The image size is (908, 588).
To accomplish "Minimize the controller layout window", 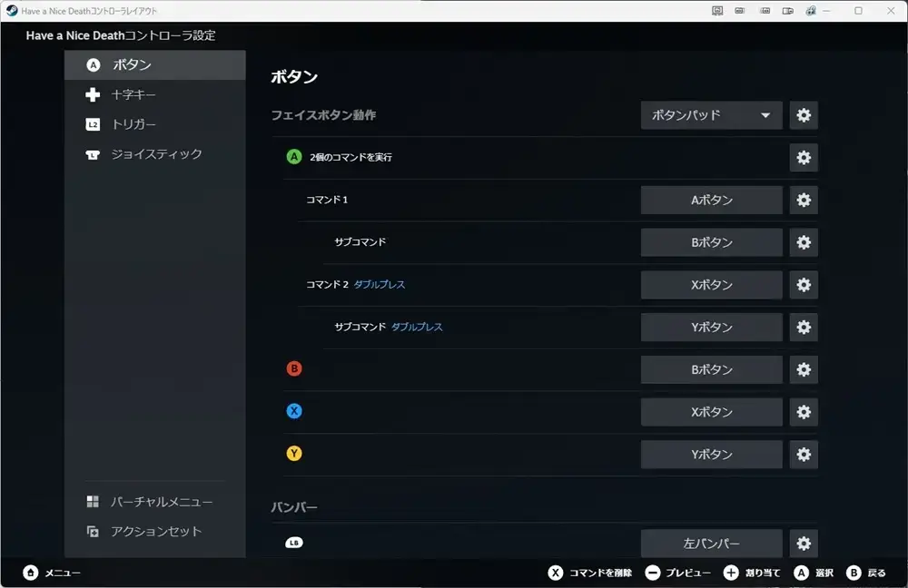I will [x=826, y=10].
